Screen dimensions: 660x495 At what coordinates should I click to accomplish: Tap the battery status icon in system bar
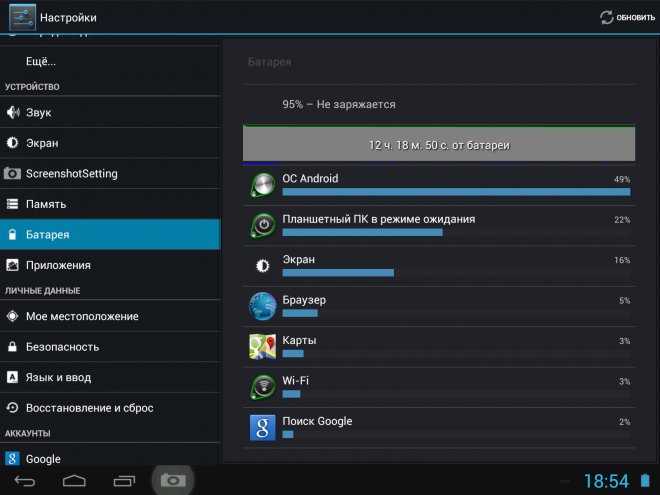point(645,480)
